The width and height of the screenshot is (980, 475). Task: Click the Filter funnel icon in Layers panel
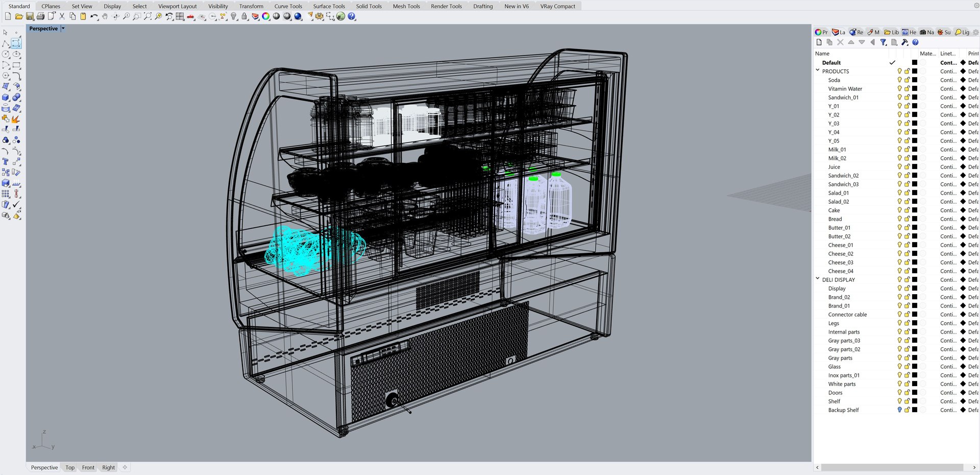point(883,42)
